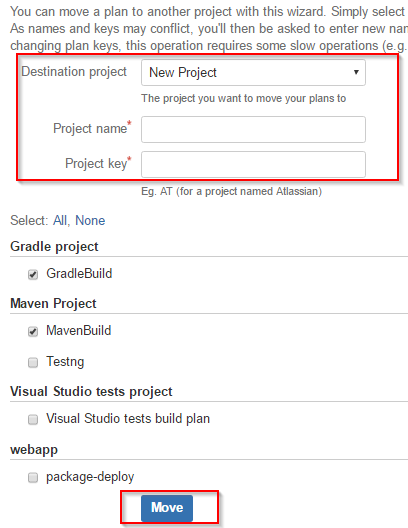Uncheck the GradleBuild checkbox

tap(33, 274)
